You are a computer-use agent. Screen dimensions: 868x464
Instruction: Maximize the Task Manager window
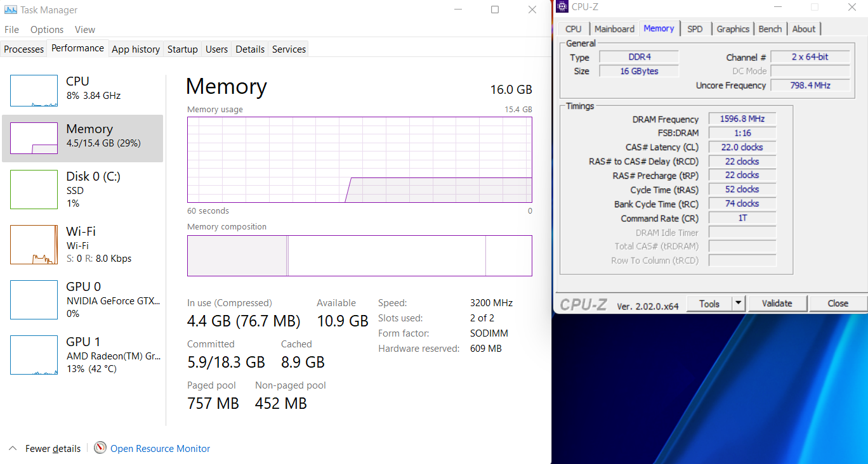click(495, 10)
